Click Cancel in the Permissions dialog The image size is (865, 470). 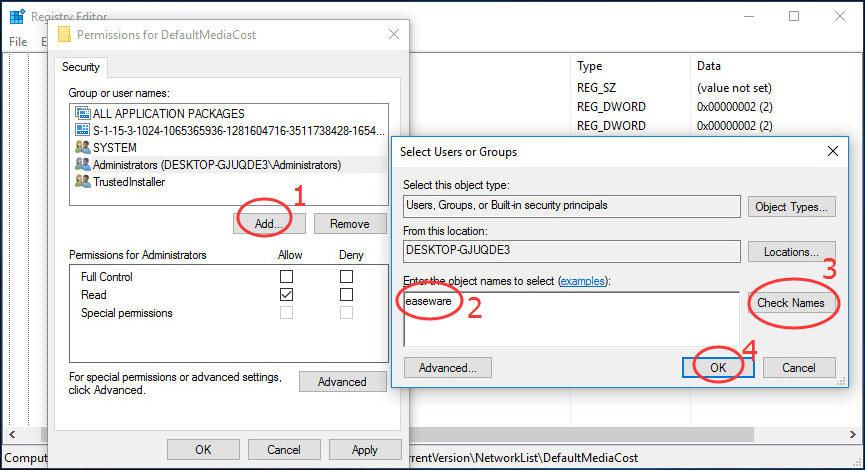point(284,450)
